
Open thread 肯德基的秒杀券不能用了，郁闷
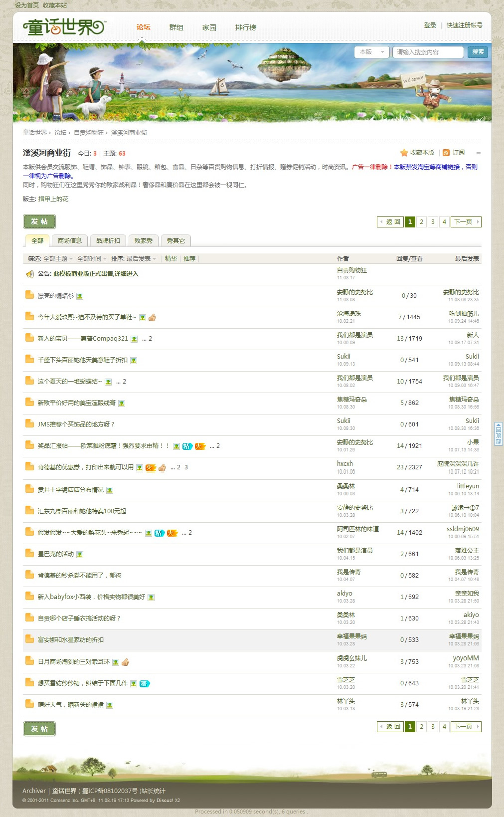click(80, 576)
